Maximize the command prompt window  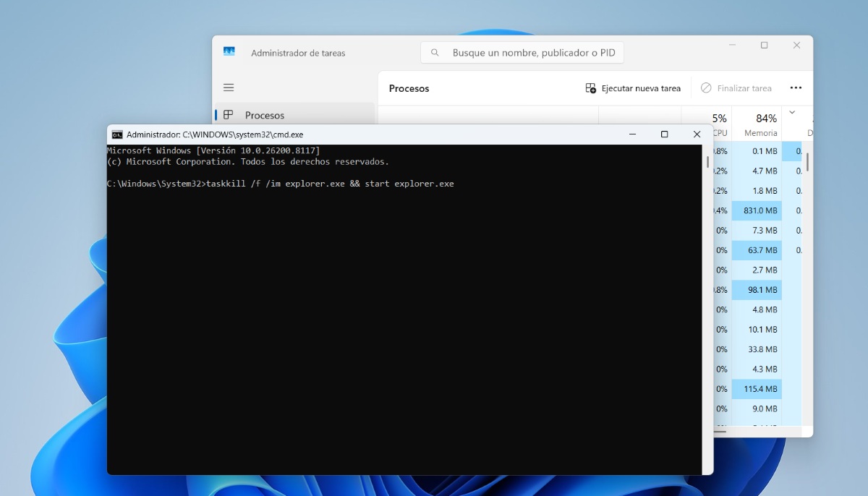(664, 134)
